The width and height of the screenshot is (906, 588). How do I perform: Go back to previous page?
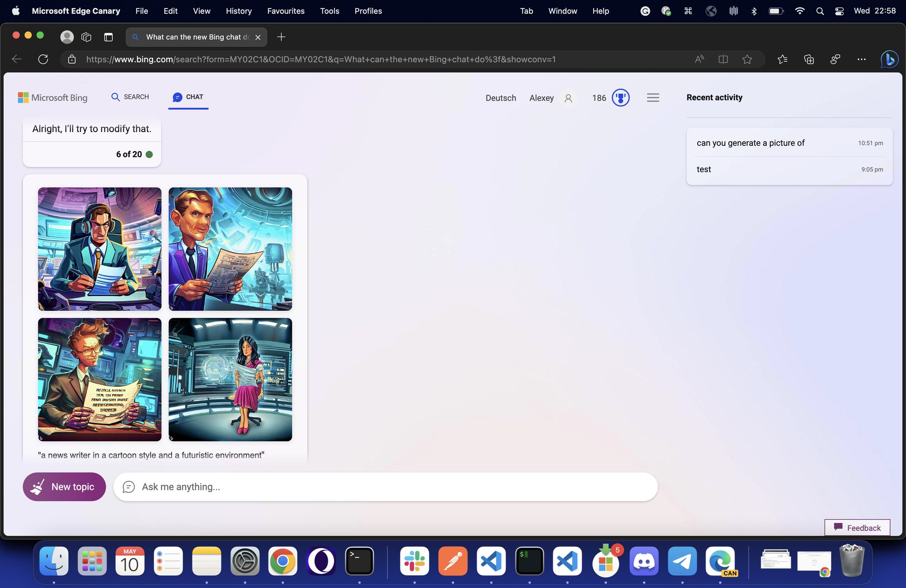17,59
